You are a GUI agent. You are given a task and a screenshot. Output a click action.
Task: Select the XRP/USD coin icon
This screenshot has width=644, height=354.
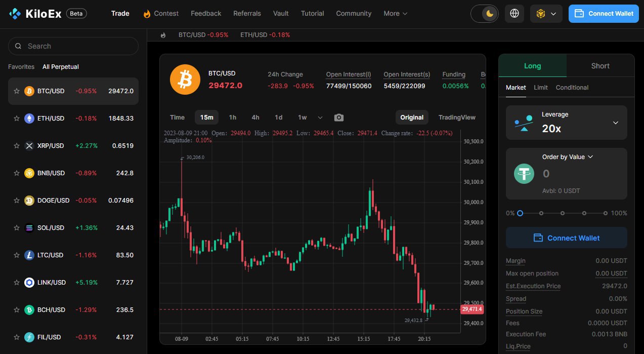pos(29,146)
